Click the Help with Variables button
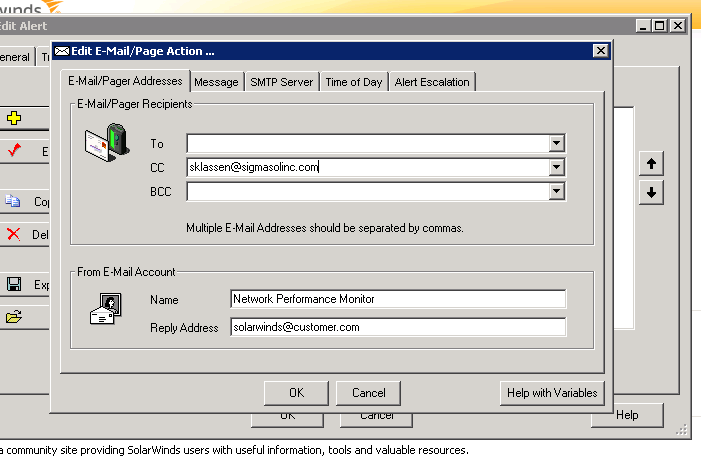Viewport: 701px width, 456px height. 552,393
